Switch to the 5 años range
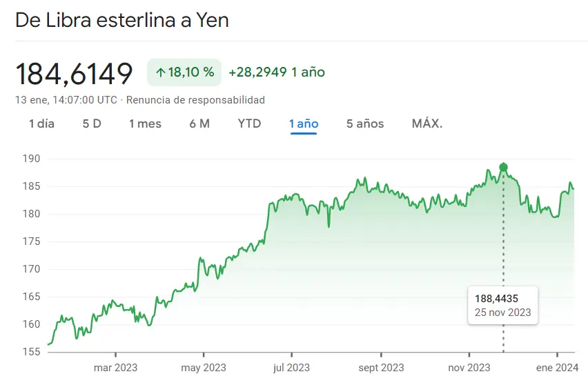Screen dimensions: 588x385 pyautogui.click(x=365, y=124)
